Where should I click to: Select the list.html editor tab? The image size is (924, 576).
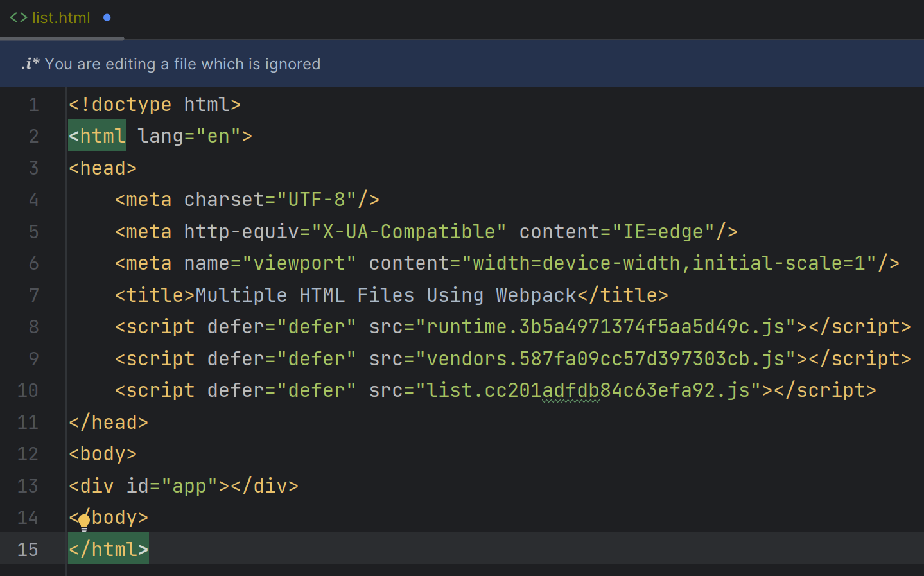[61, 18]
